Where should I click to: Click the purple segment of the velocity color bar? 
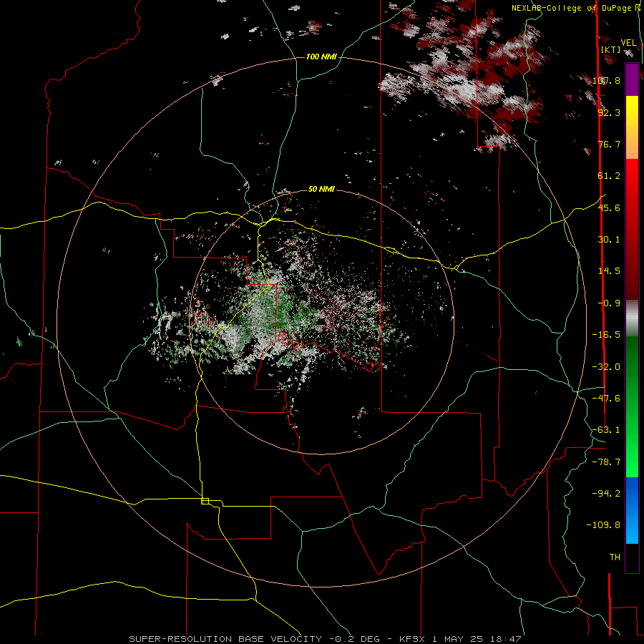coord(632,79)
